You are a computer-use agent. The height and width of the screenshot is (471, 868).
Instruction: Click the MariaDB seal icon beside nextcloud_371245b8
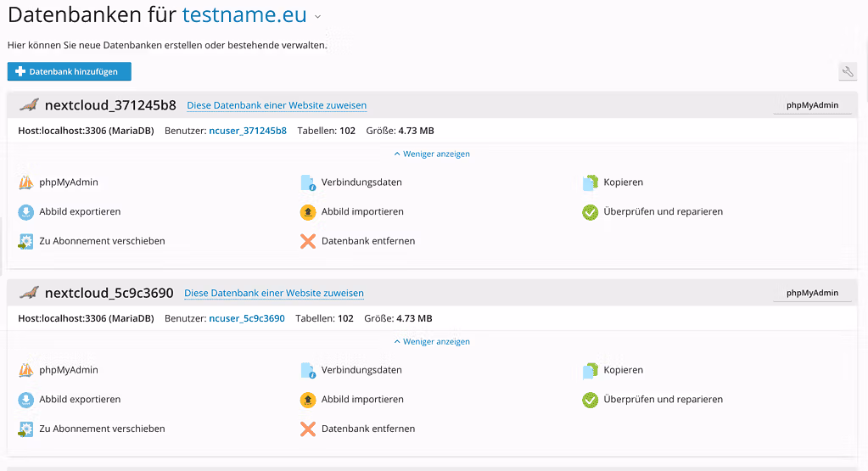tap(29, 104)
